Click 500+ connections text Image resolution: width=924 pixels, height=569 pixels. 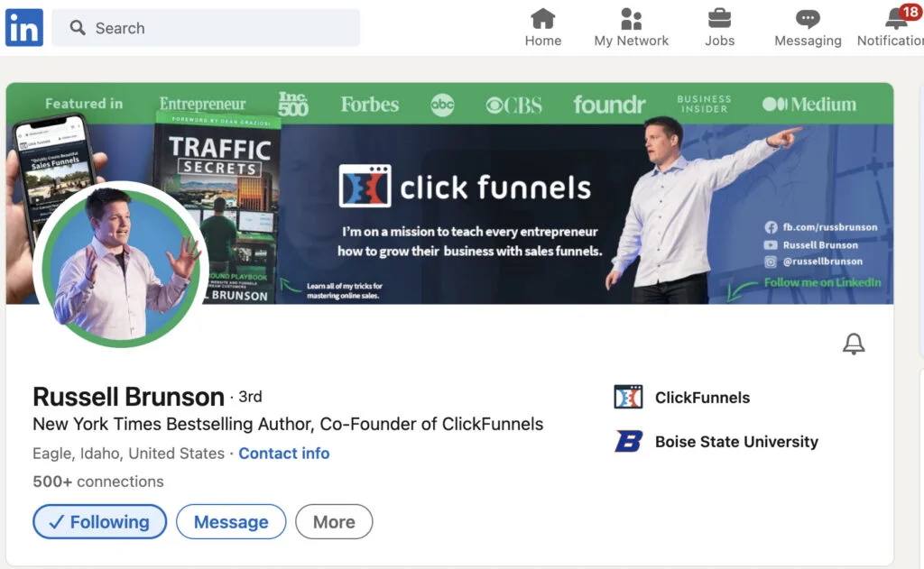(97, 482)
